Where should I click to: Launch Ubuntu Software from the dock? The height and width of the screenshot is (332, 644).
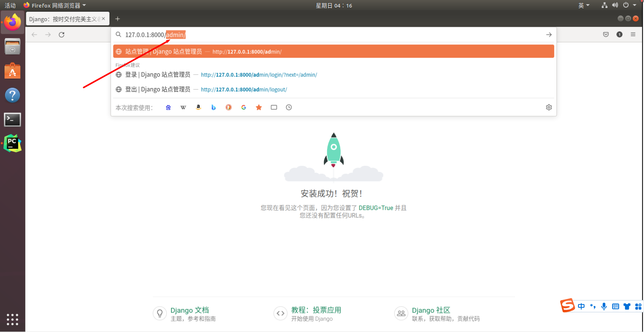[13, 71]
